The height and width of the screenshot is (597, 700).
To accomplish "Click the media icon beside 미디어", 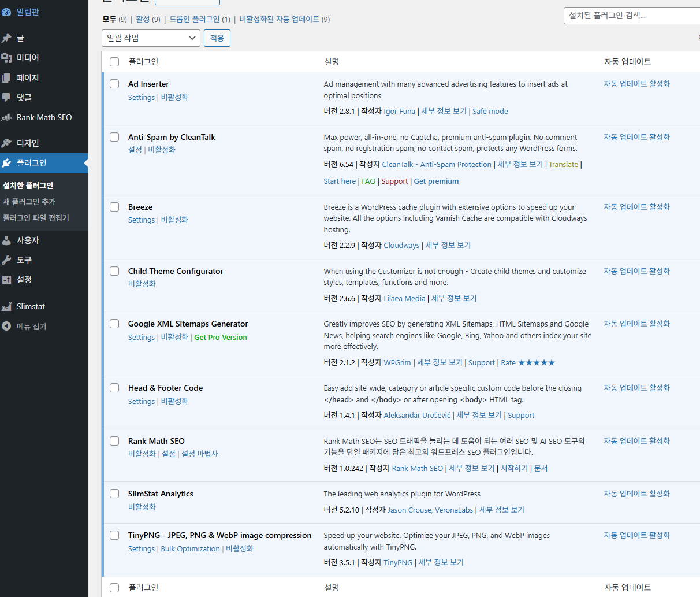I will point(6,58).
